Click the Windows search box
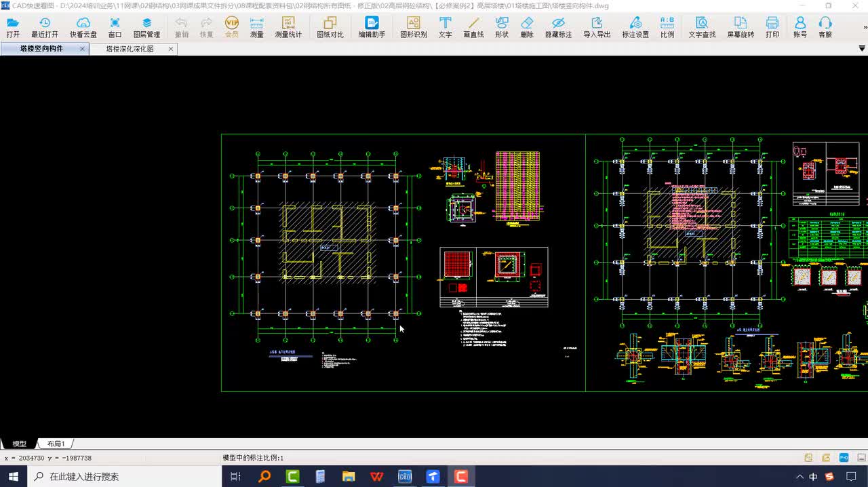 coord(125,477)
